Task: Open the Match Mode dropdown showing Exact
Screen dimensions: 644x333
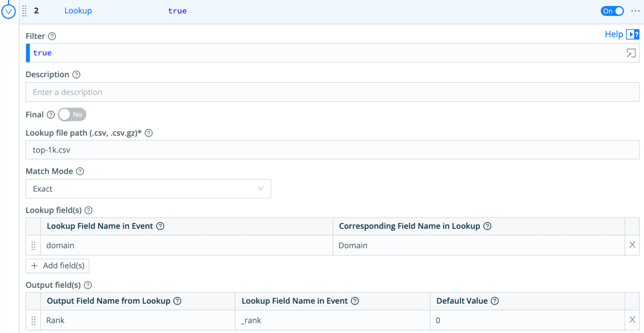Action: tap(148, 189)
